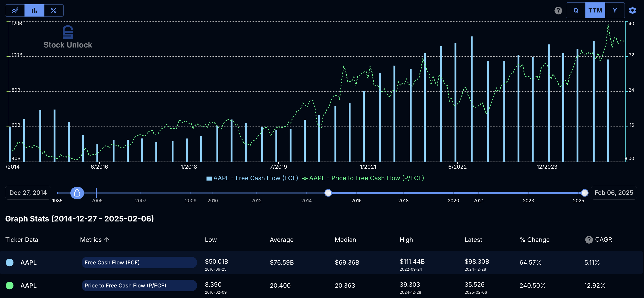
Task: Switch to line chart view
Action: tap(15, 10)
